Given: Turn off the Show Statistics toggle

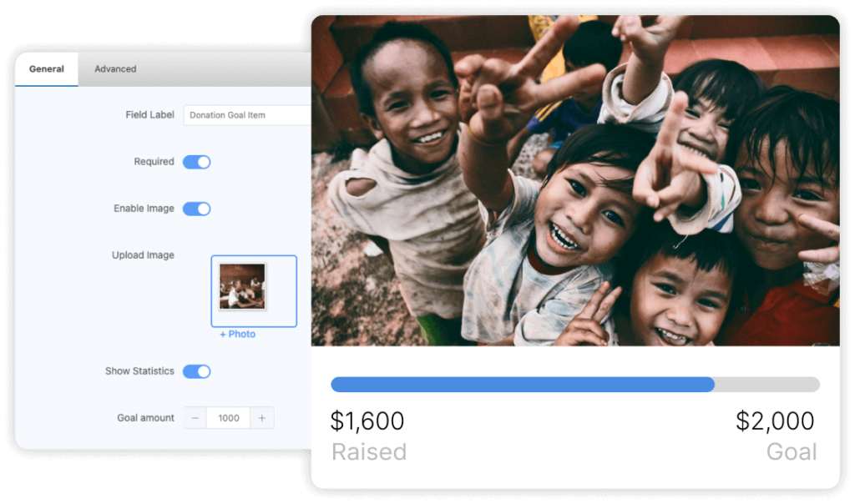Looking at the screenshot, I should click(x=196, y=371).
